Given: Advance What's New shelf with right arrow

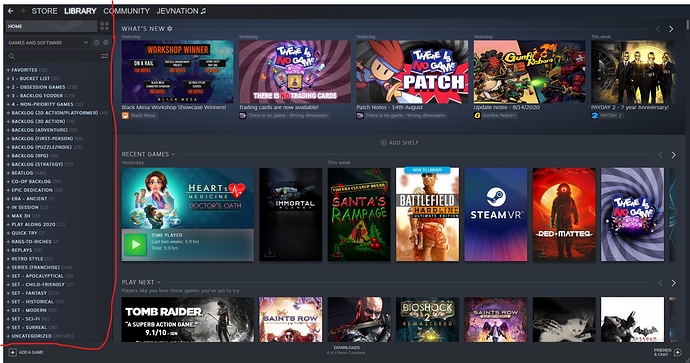Looking at the screenshot, I should click(x=671, y=29).
